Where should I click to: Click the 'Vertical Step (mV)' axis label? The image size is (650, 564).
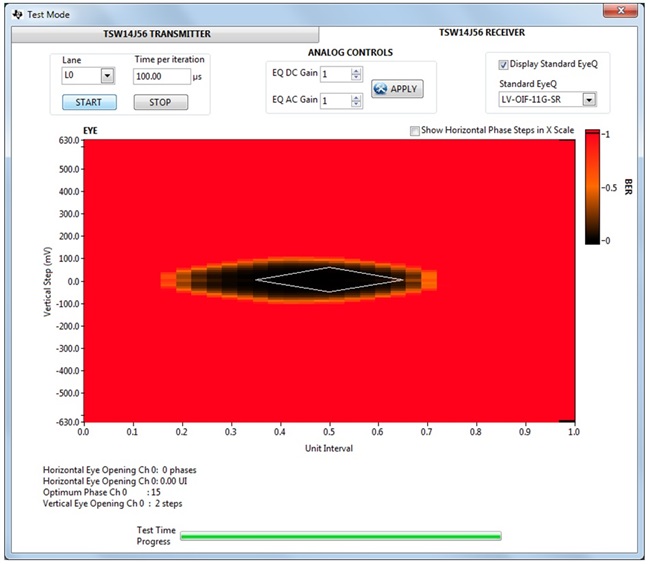[48, 282]
